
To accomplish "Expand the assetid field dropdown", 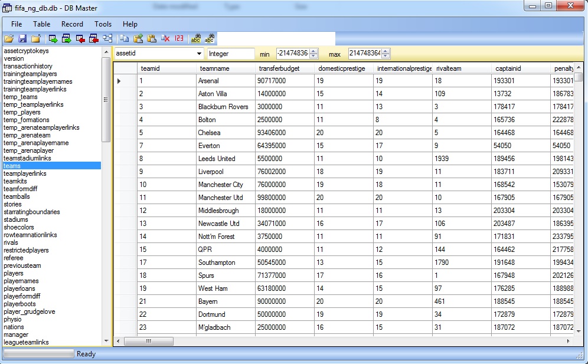I will point(199,54).
